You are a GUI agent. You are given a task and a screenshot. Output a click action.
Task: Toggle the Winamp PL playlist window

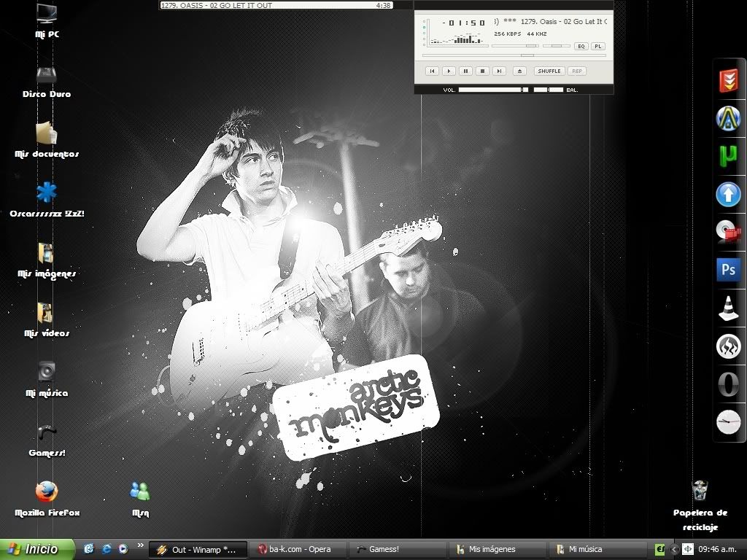[598, 46]
